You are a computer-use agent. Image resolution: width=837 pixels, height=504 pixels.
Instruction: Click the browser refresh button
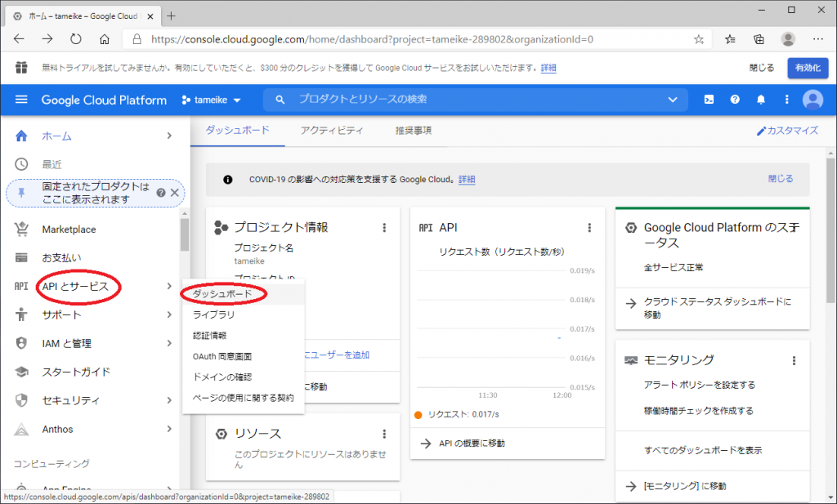point(76,38)
